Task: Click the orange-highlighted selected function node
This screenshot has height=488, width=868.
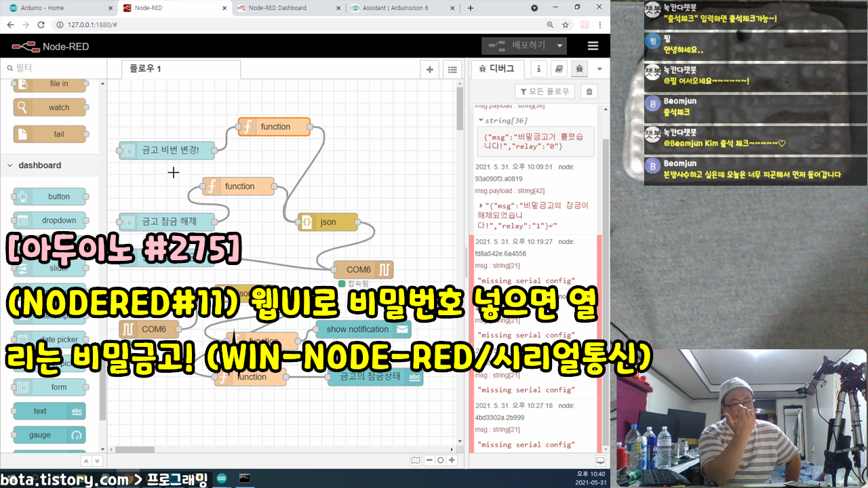Action: click(274, 127)
